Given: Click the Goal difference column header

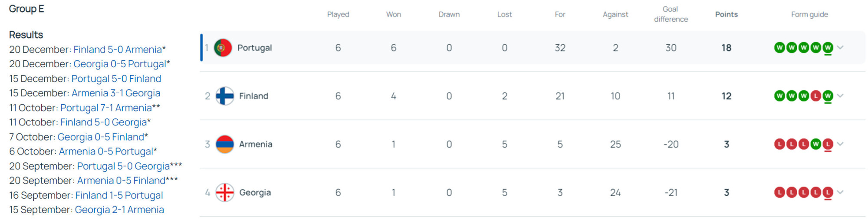Looking at the screenshot, I should 671,14.
